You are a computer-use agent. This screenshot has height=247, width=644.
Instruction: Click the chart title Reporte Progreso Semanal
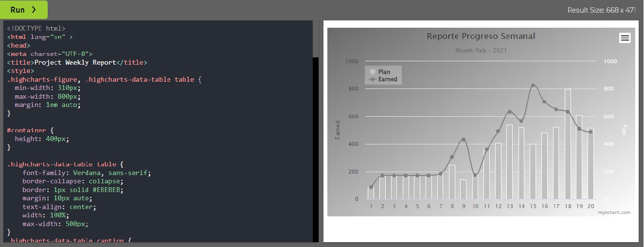[x=481, y=36]
